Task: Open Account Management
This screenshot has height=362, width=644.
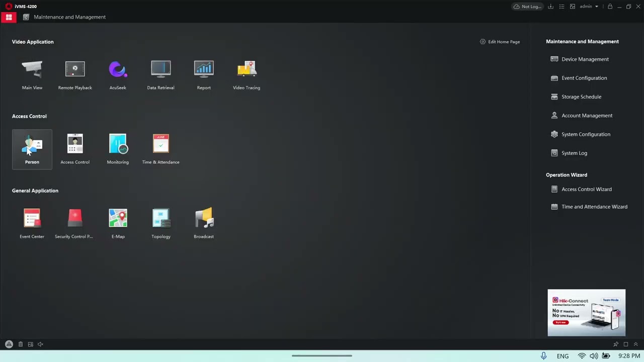Action: (582, 116)
